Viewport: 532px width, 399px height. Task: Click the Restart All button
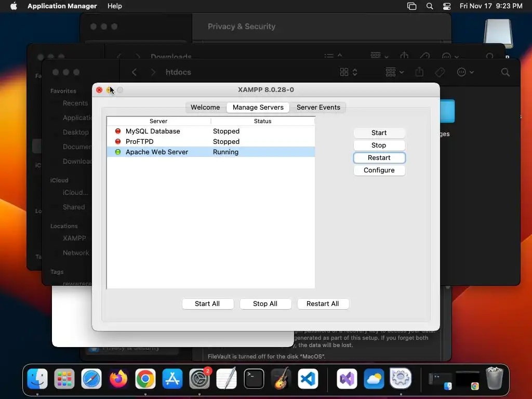[x=323, y=303]
